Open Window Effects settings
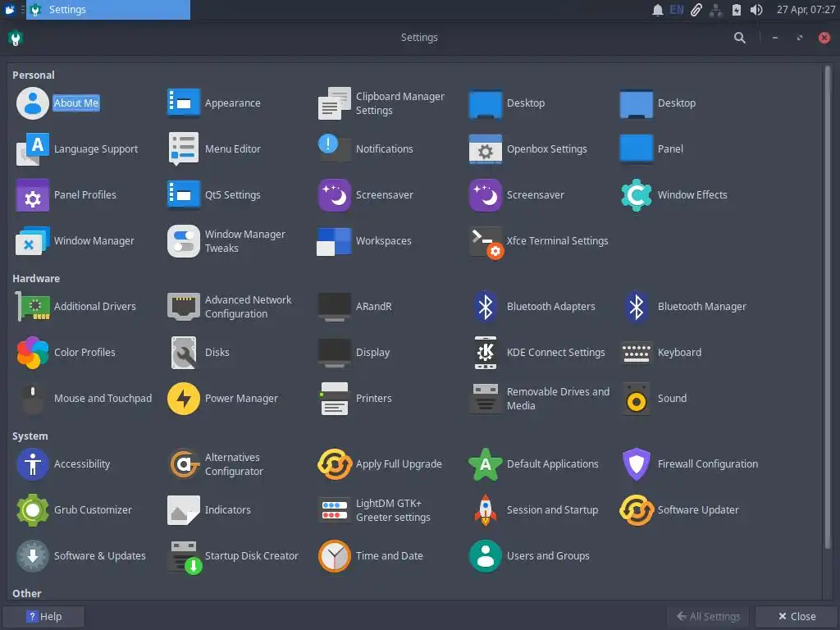 click(x=673, y=195)
